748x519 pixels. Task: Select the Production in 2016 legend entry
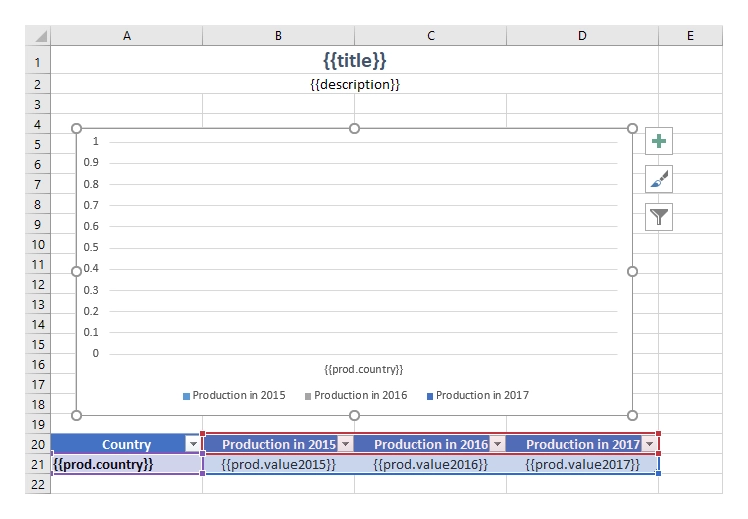(x=356, y=395)
